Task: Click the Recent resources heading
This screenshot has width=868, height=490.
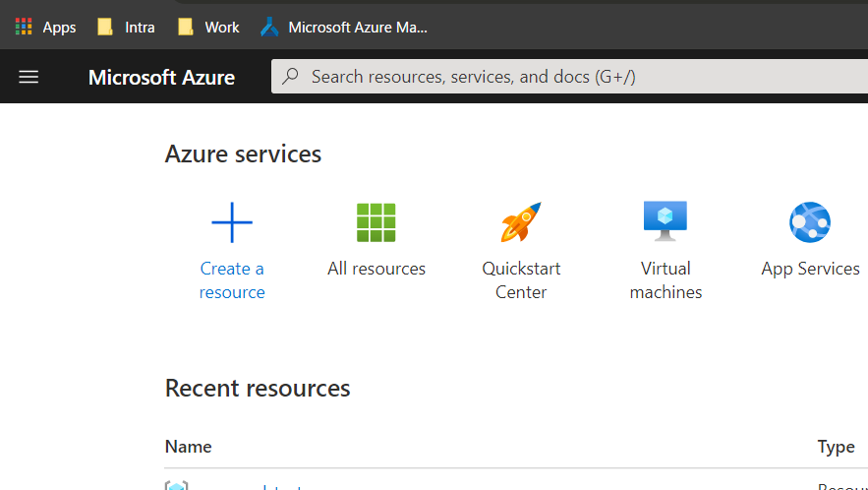Action: pos(258,388)
